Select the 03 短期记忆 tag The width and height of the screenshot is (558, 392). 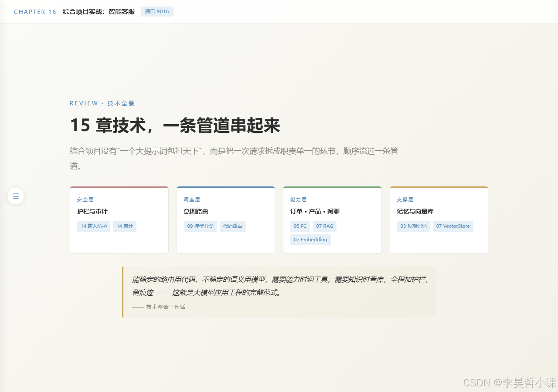click(414, 226)
